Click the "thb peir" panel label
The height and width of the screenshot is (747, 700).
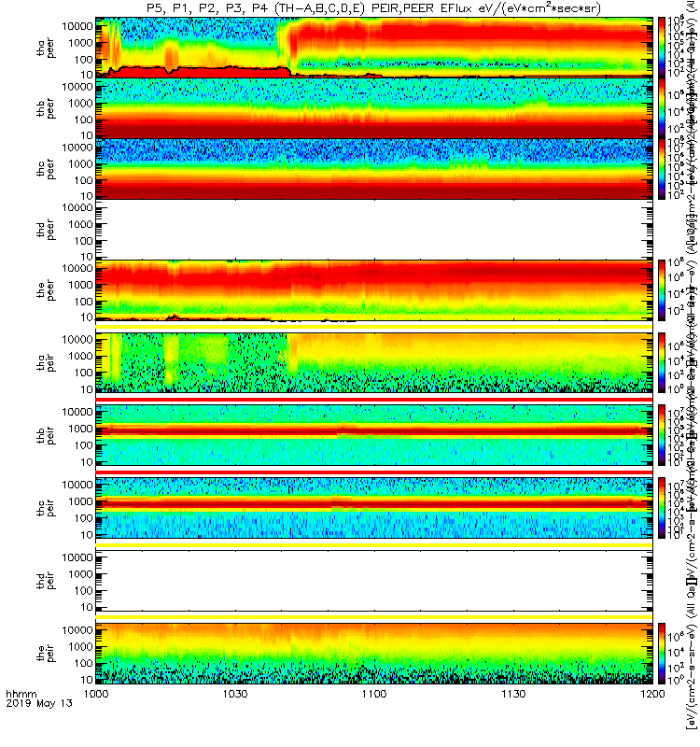point(46,435)
